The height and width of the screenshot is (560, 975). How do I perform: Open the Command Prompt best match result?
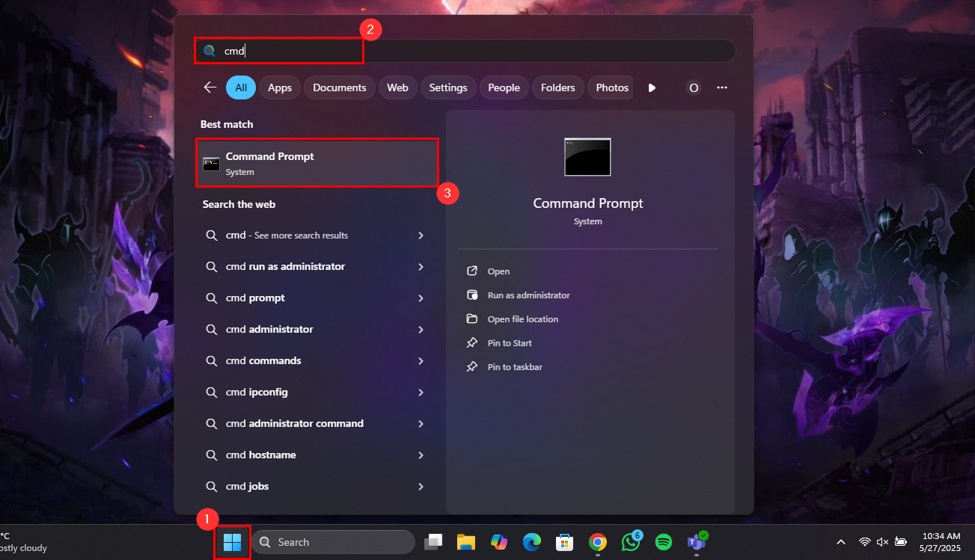coord(317,163)
